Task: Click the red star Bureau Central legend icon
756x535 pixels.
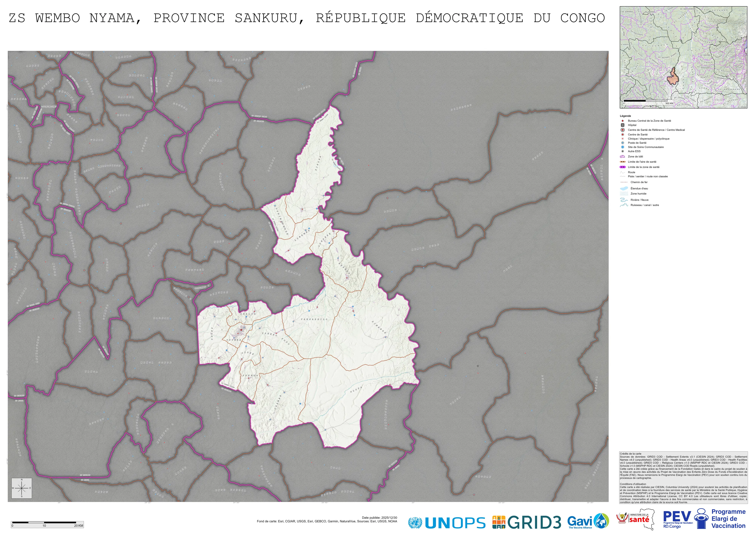Action: [622, 121]
